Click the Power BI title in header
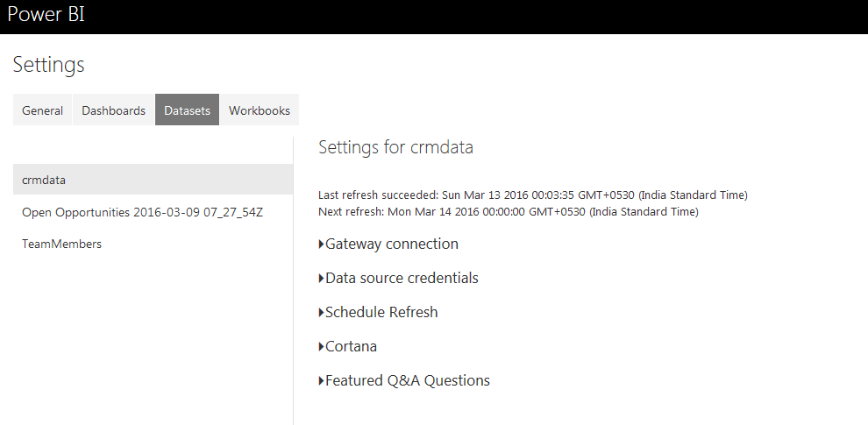 tap(46, 15)
